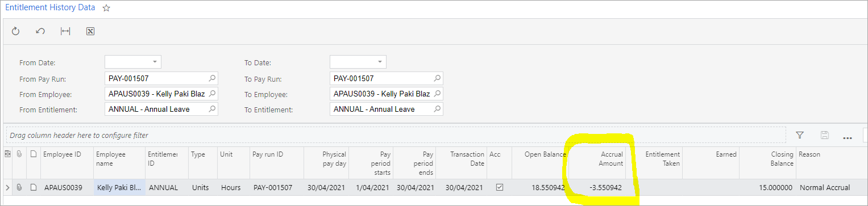This screenshot has width=868, height=206.
Task: Export grid to Excel
Action: (90, 31)
